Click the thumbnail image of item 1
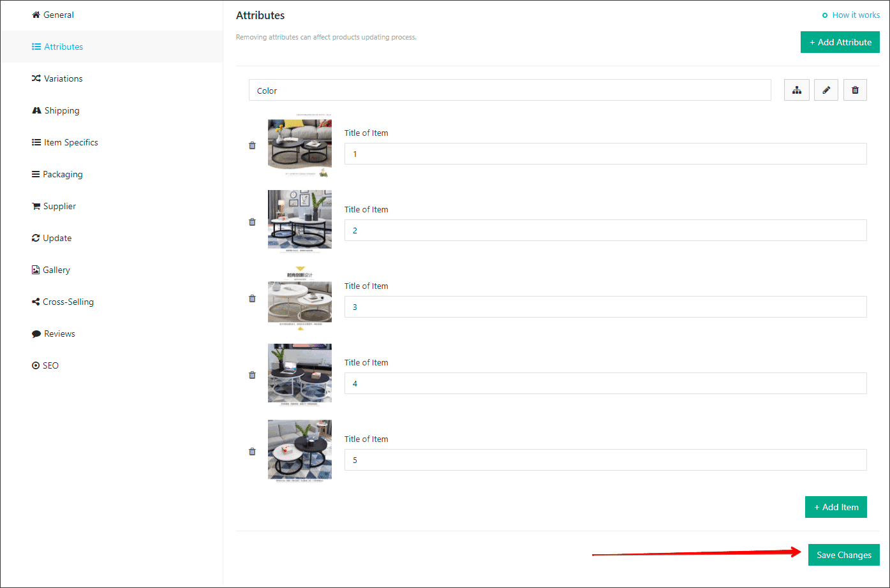The image size is (890, 588). pyautogui.click(x=300, y=145)
